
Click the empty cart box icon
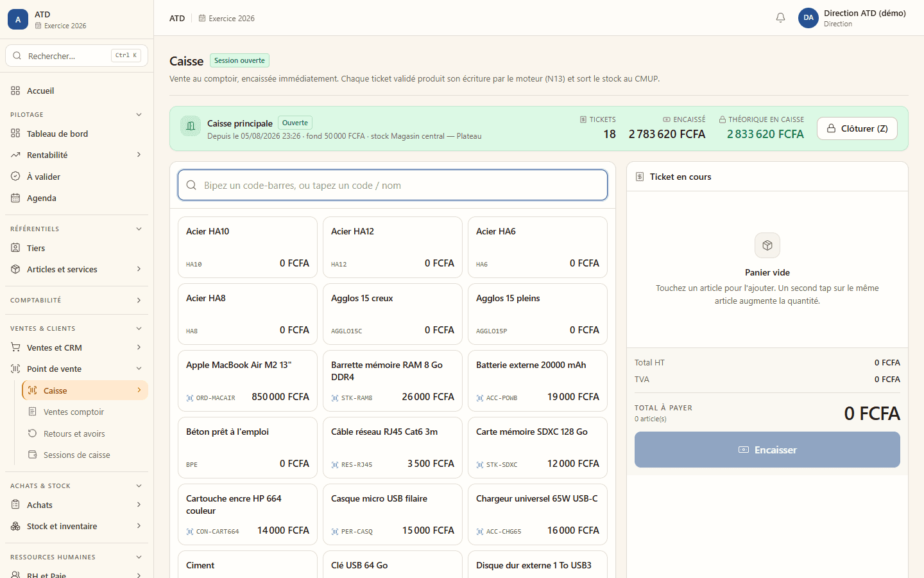(767, 245)
